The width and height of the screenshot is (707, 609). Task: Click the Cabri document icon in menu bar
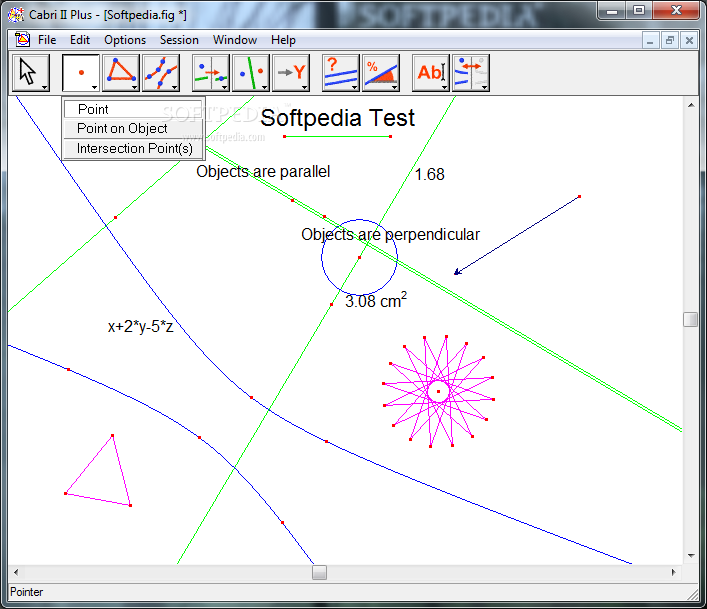(x=22, y=40)
